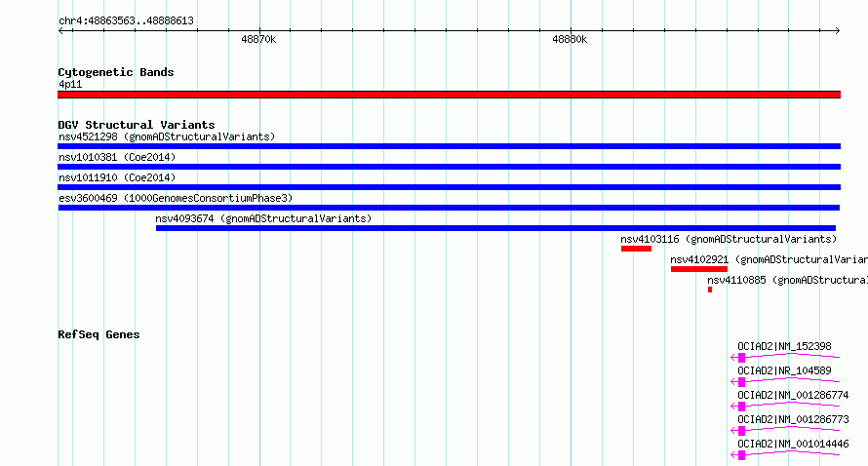Select the red bar under nsv4102921
Image resolution: width=868 pixels, height=466 pixels.
pos(699,269)
